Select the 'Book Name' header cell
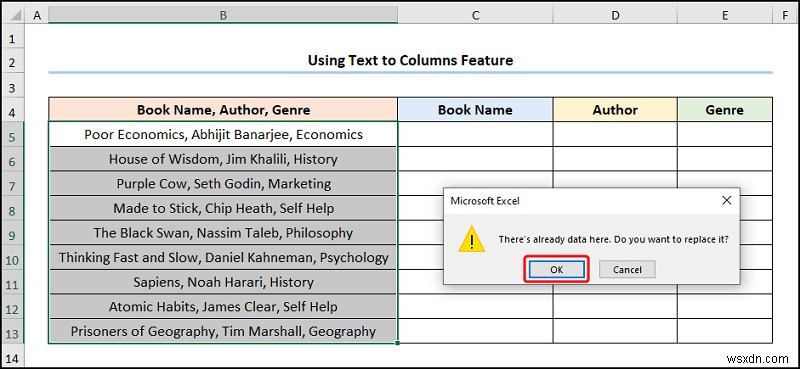 [x=475, y=110]
